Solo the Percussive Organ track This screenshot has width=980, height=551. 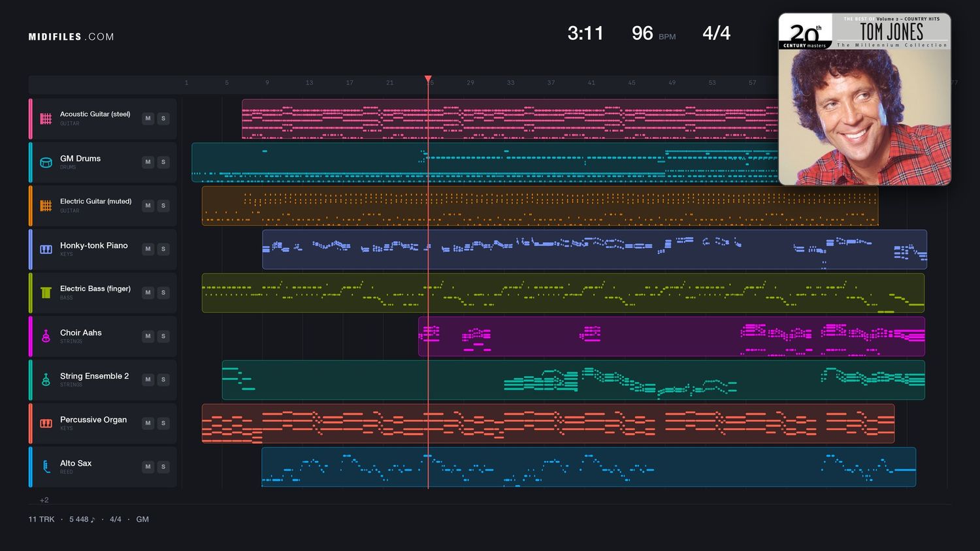tap(163, 423)
